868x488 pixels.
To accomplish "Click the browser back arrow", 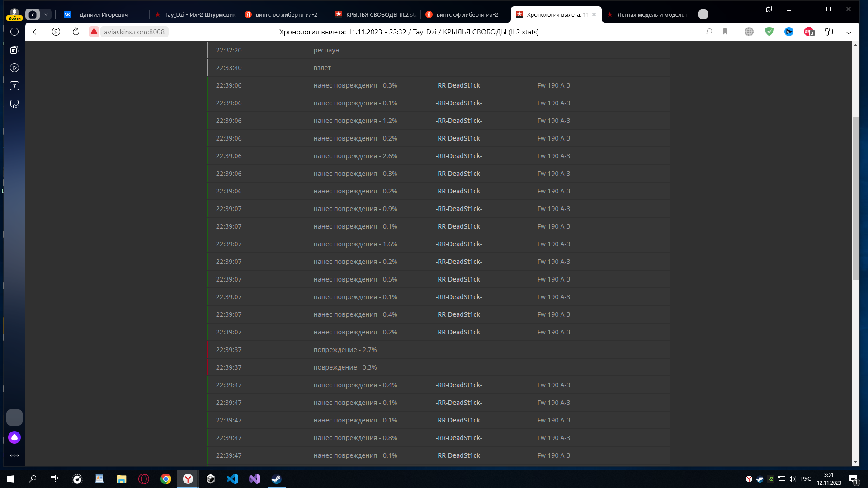I will click(36, 32).
